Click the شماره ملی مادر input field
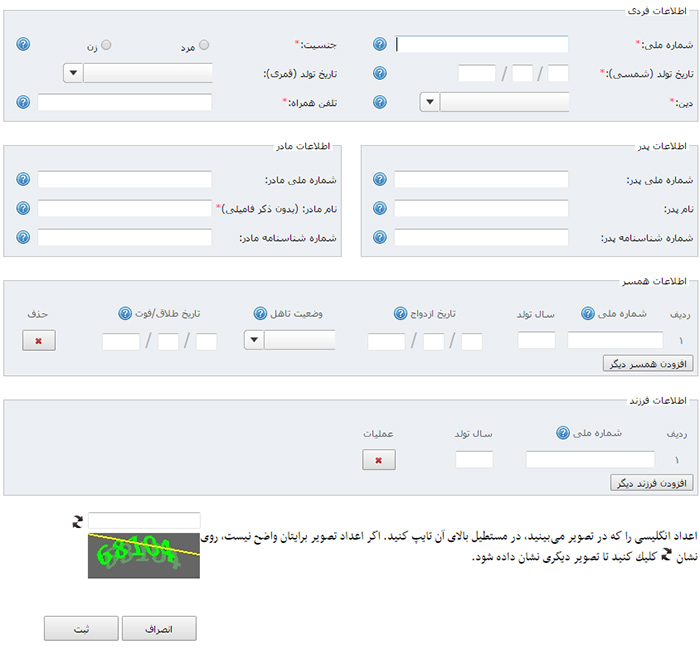Image resolution: width=700 pixels, height=654 pixels. (125, 179)
